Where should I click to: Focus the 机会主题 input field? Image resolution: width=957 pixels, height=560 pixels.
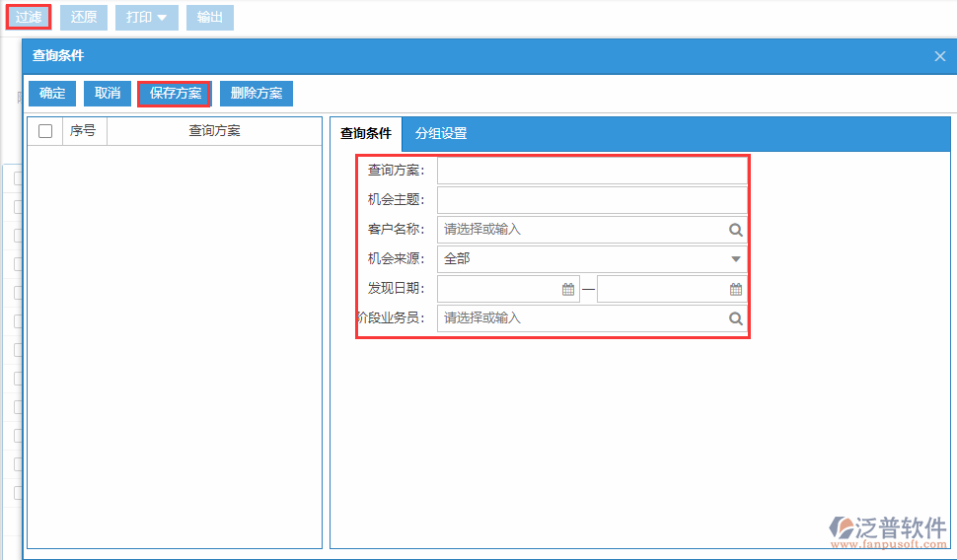(x=592, y=200)
